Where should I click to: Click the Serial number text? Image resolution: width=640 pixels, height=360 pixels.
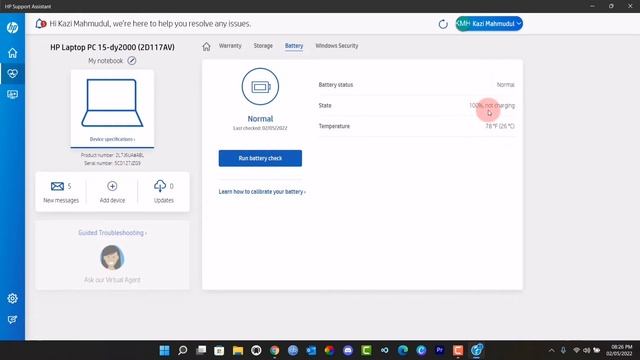pyautogui.click(x=112, y=163)
